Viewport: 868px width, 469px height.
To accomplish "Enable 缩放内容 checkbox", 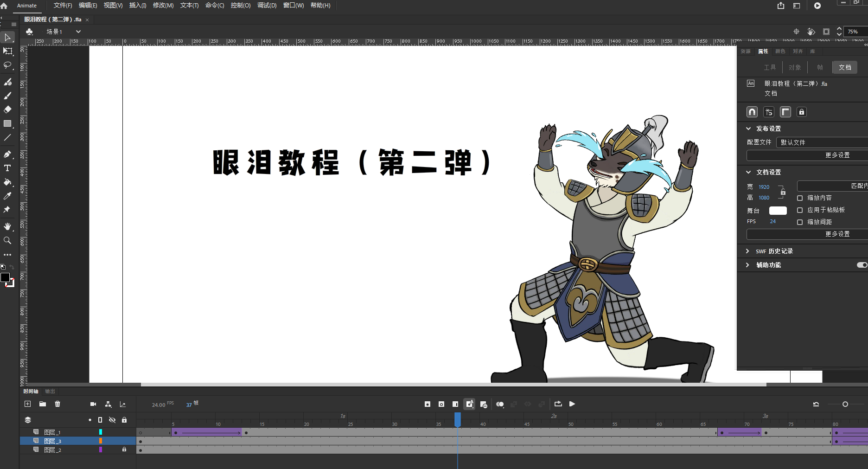I will [x=800, y=198].
